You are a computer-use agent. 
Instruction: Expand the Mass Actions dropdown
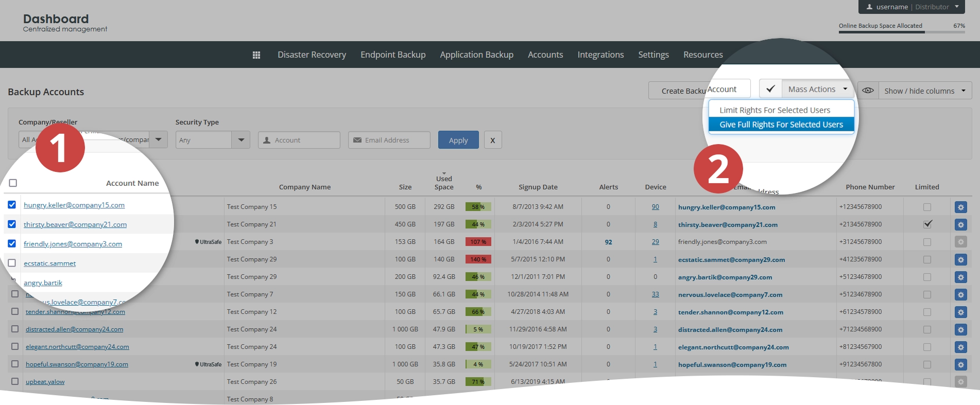(818, 89)
